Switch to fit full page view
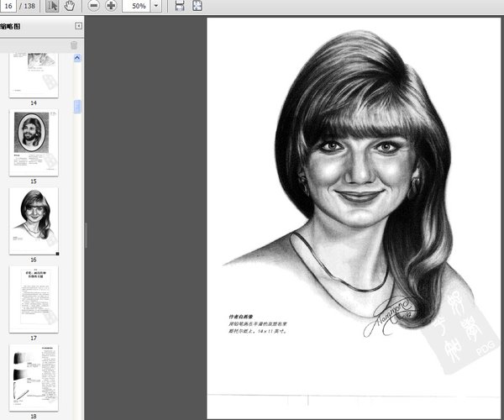 tap(197, 6)
